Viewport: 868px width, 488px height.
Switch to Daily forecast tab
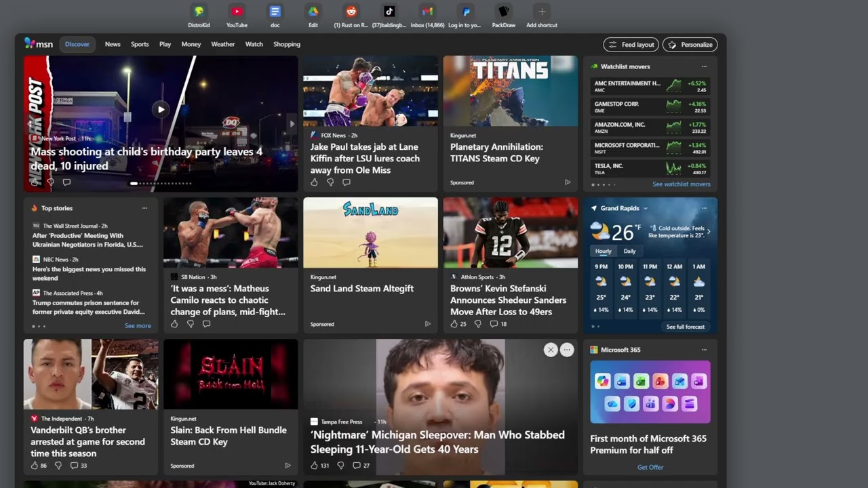[x=629, y=251]
